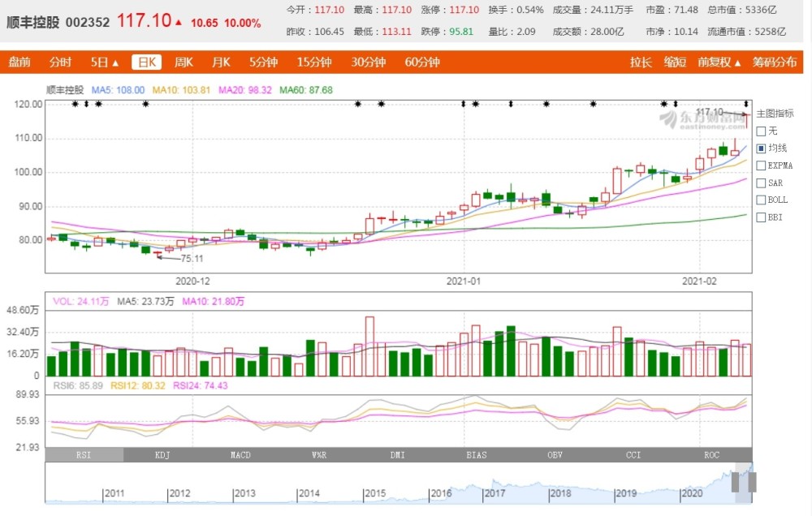Viewport: 812px width, 516px height.
Task: Select the RSI indicator tab
Action: [x=84, y=455]
